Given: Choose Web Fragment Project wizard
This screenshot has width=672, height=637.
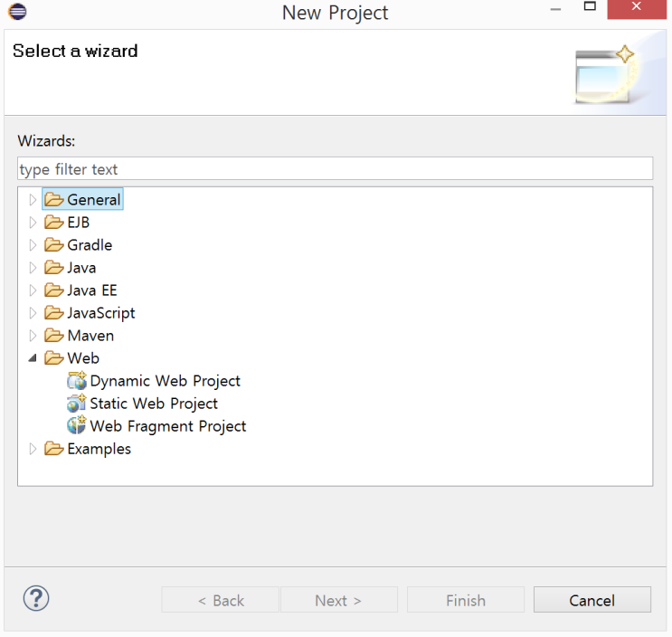Looking at the screenshot, I should tap(168, 426).
